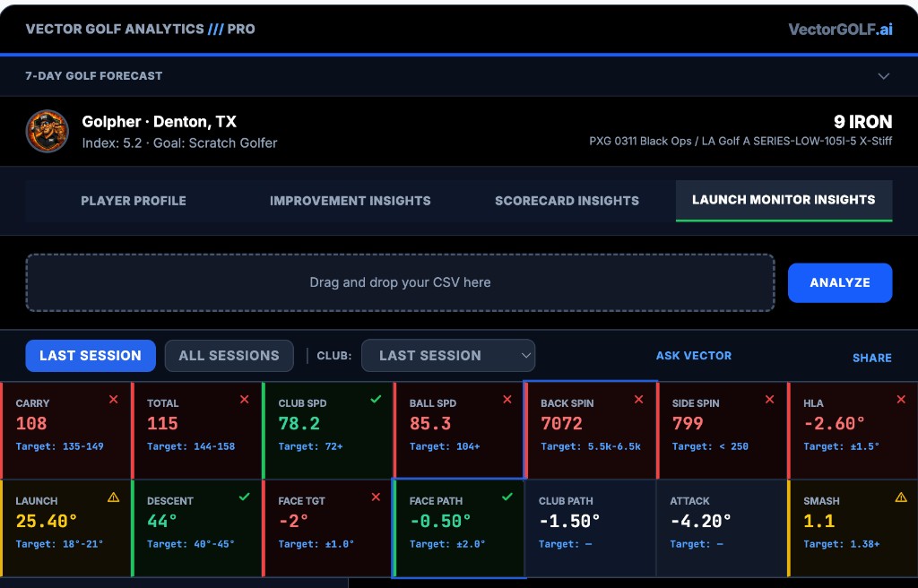The image size is (918, 588).
Task: Open the Improvement Insights tab
Action: [x=350, y=201]
